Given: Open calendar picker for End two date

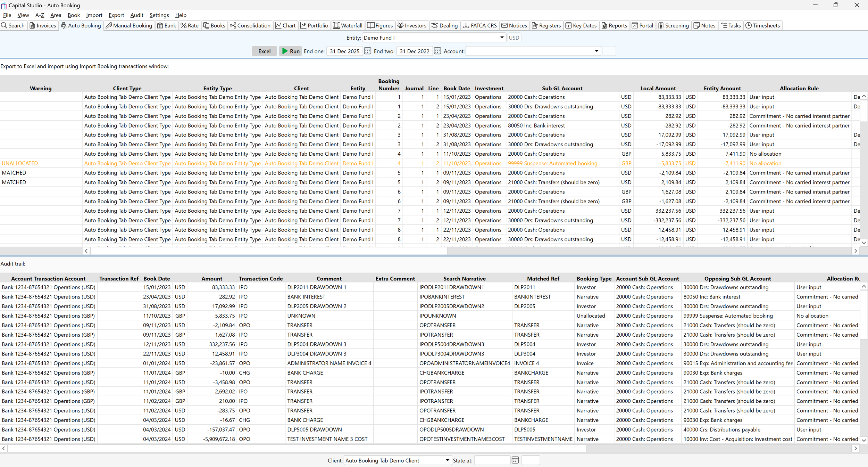Looking at the screenshot, I should [x=437, y=51].
